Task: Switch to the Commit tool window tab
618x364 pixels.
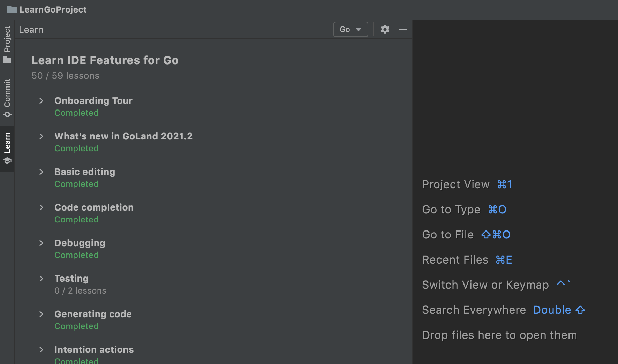Action: tap(7, 98)
